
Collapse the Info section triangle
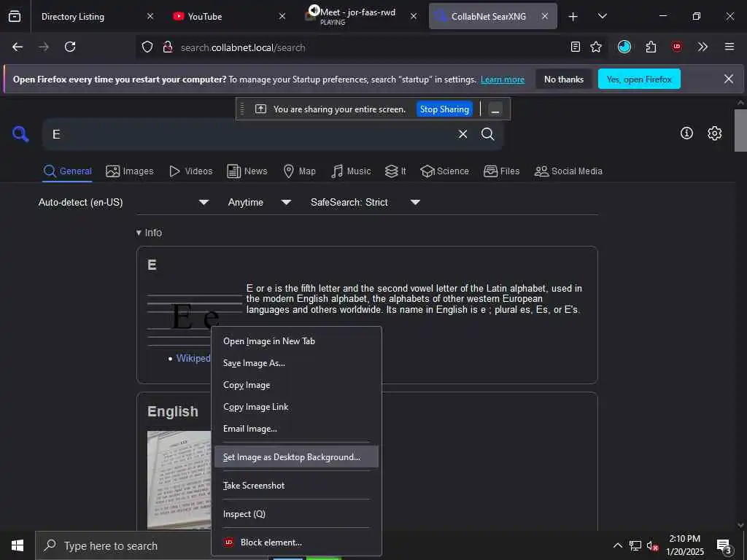(139, 233)
